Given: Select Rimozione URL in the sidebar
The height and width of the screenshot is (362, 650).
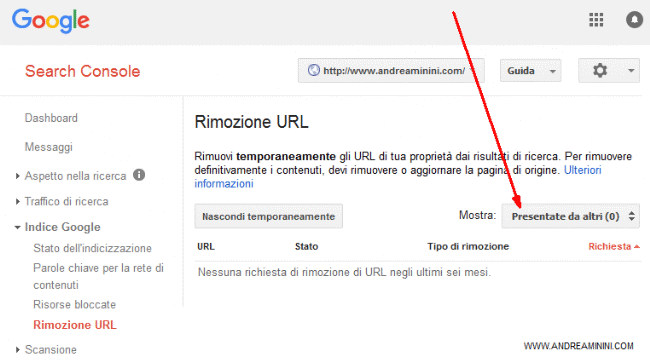Looking at the screenshot, I should [x=75, y=325].
